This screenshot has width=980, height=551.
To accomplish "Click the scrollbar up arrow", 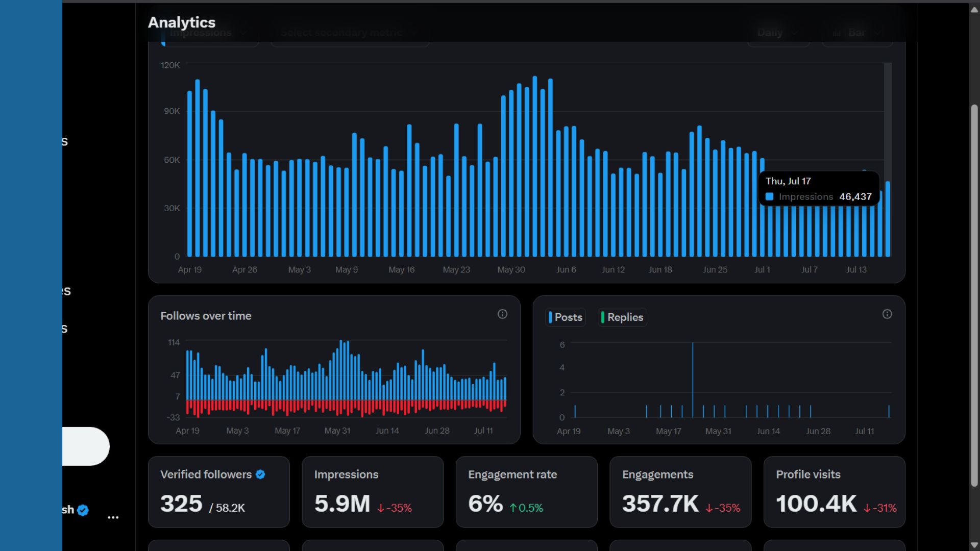I will click(x=974, y=10).
